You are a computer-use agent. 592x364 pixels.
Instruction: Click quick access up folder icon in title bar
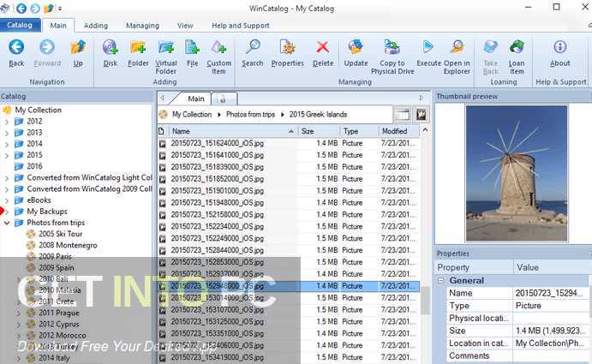[48, 8]
